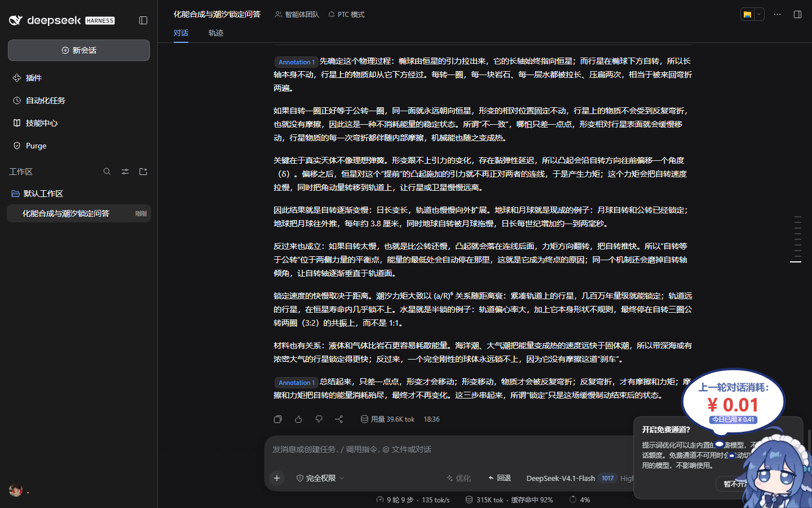This screenshot has height=508, width=812.
Task: Dislike the response with thumbs-down
Action: 319,419
